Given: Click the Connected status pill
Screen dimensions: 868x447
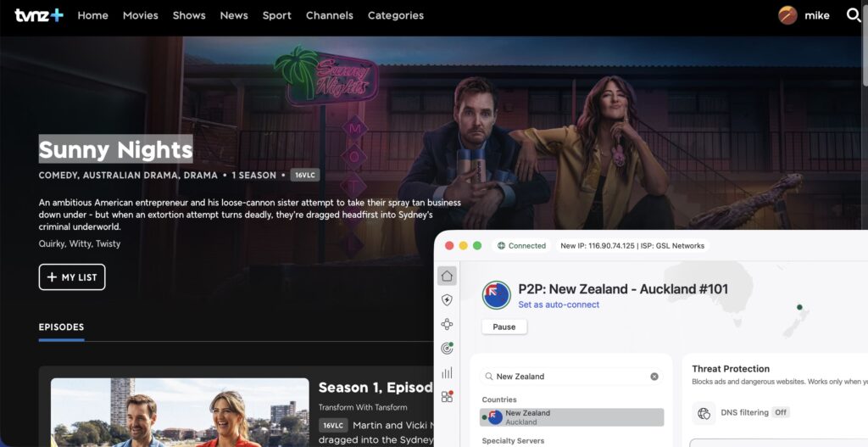Looking at the screenshot, I should pos(521,246).
